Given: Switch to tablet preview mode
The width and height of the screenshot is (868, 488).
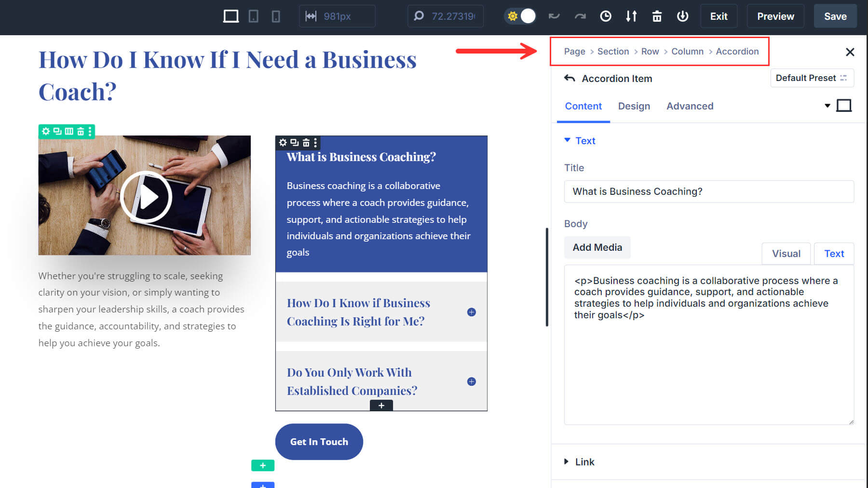Looking at the screenshot, I should click(254, 16).
